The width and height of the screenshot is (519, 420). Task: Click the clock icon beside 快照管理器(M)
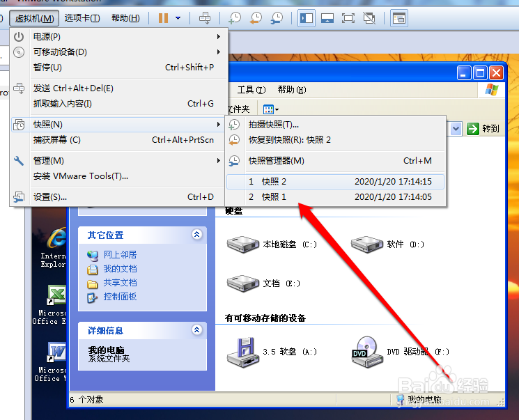point(234,161)
